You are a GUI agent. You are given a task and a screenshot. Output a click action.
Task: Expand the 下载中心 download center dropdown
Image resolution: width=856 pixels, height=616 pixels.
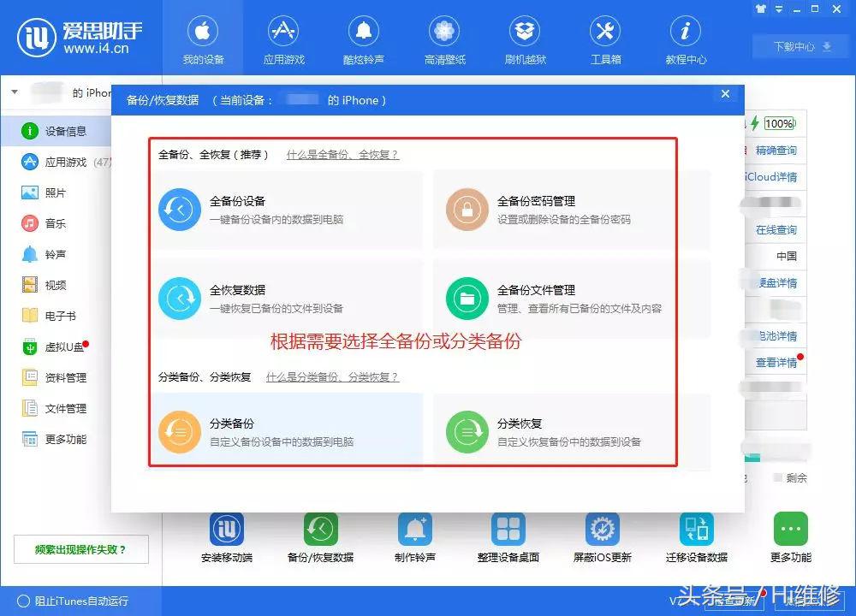[797, 46]
